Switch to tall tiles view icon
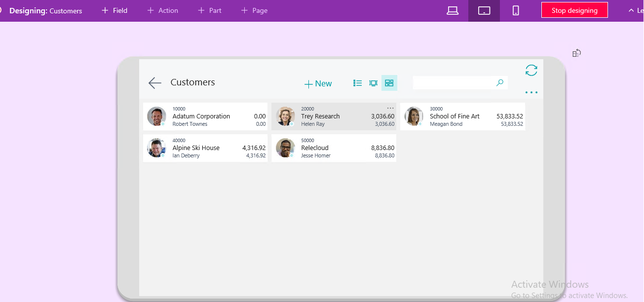This screenshot has width=644, height=302. [x=374, y=83]
